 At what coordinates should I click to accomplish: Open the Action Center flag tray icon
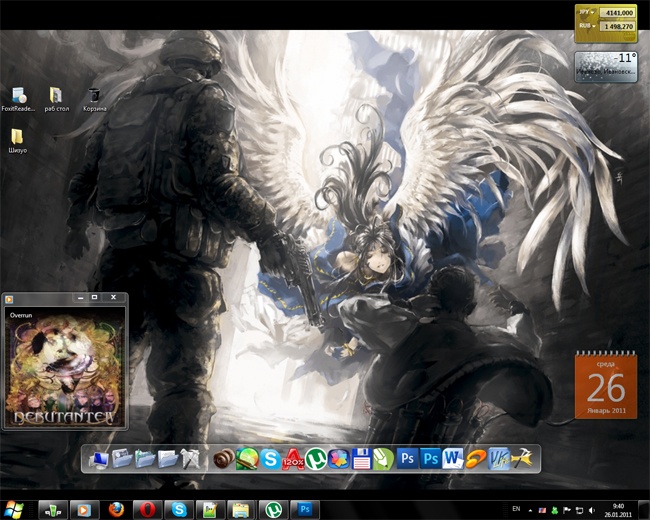click(567, 510)
